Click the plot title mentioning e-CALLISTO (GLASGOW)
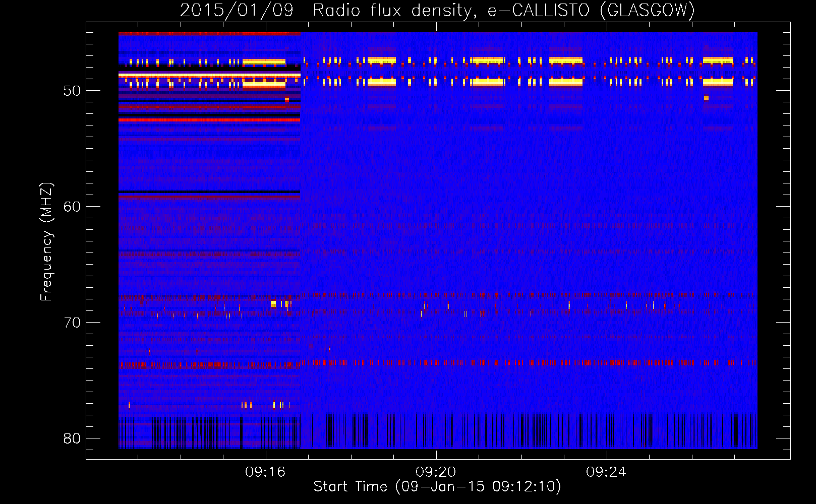816x504 pixels. 437,11
